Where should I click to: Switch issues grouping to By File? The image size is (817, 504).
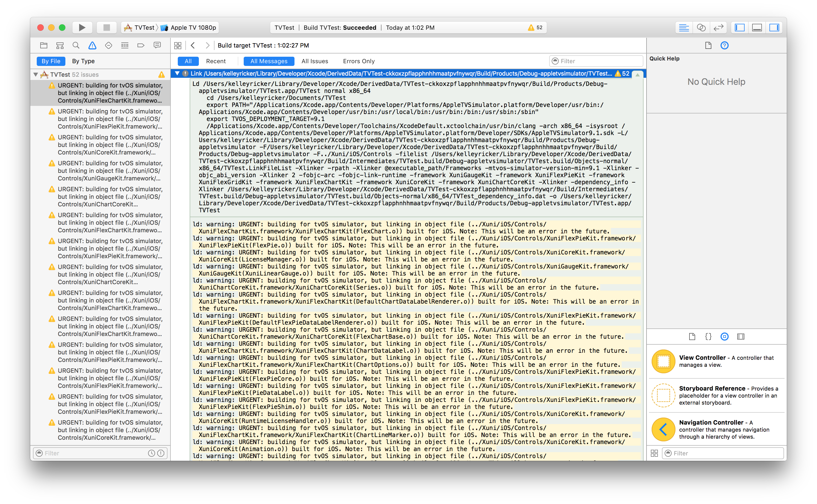click(x=51, y=61)
